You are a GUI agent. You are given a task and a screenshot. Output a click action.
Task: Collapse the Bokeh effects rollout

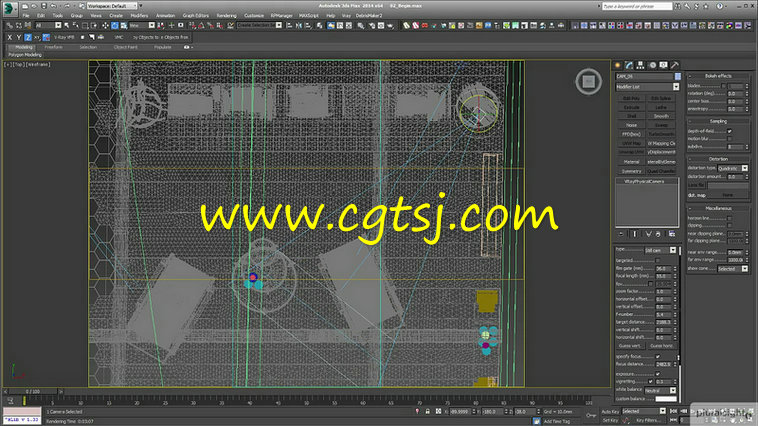(718, 76)
